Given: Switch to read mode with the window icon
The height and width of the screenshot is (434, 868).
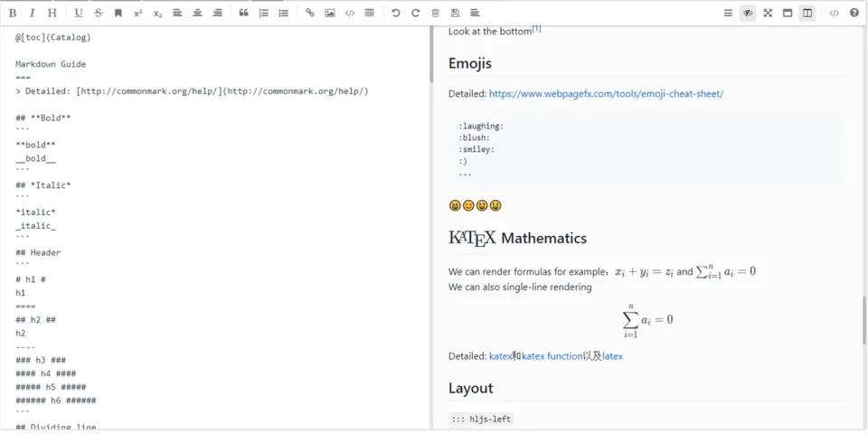Looking at the screenshot, I should pos(788,14).
